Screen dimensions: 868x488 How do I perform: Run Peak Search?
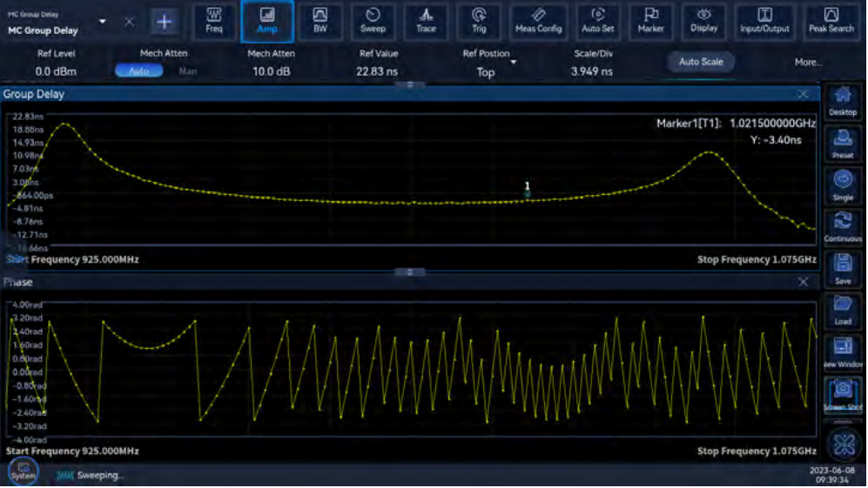[831, 21]
